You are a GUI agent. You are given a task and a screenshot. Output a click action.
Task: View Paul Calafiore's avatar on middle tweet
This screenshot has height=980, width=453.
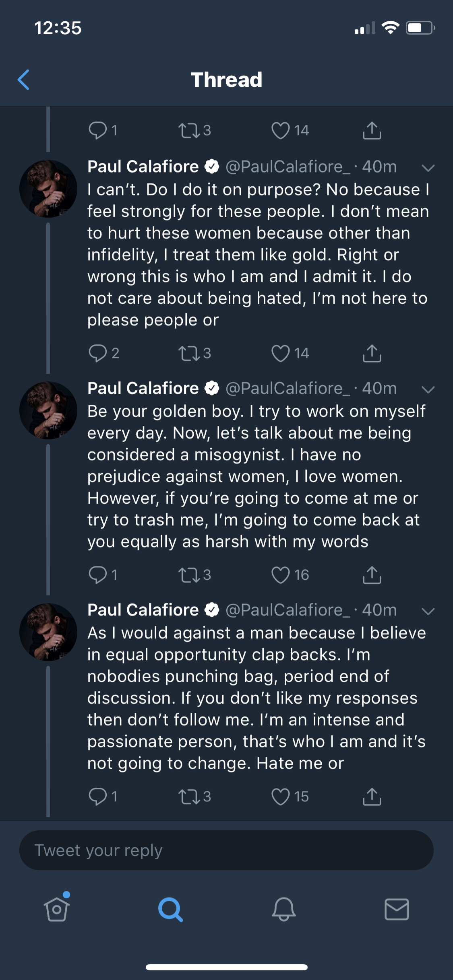tap(48, 410)
